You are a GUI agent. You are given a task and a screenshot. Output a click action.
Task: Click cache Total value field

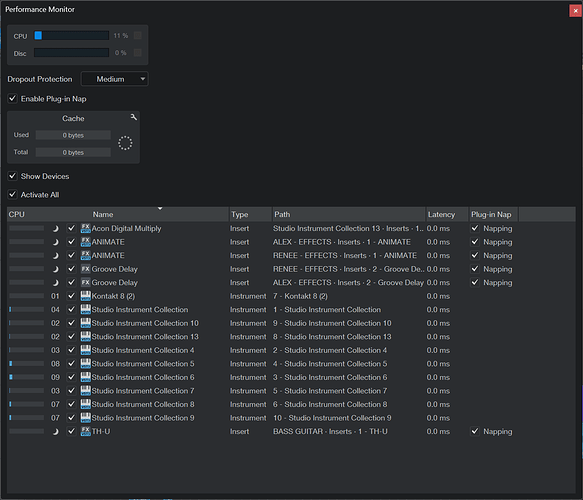[x=73, y=152]
